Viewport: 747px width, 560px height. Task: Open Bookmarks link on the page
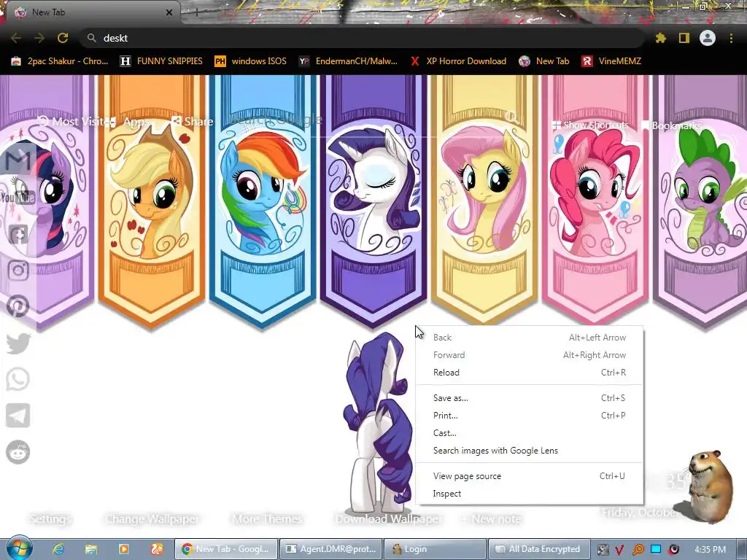pyautogui.click(x=671, y=125)
